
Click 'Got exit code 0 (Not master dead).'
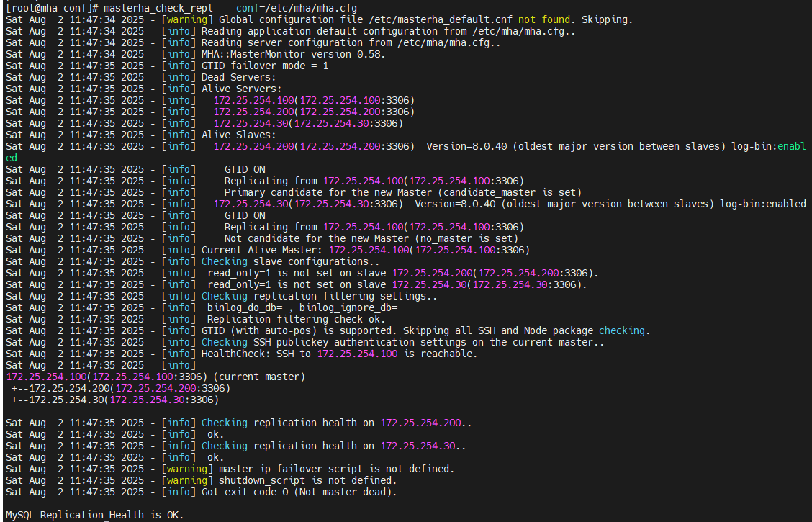[x=299, y=492]
